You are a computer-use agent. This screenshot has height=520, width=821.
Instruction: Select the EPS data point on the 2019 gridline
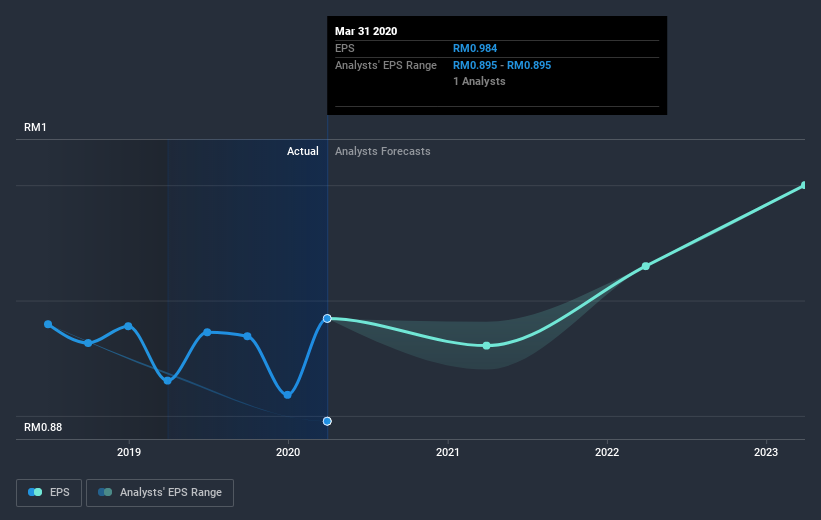129,326
